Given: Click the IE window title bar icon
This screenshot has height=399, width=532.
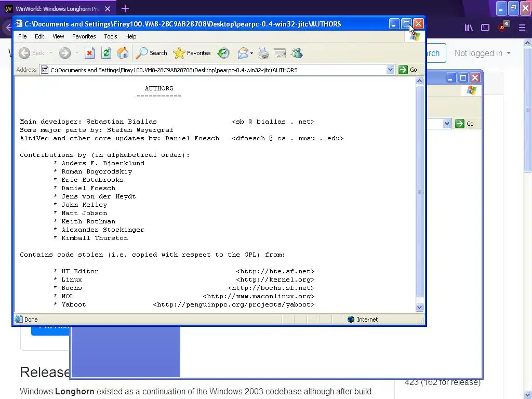Looking at the screenshot, I should pos(19,24).
